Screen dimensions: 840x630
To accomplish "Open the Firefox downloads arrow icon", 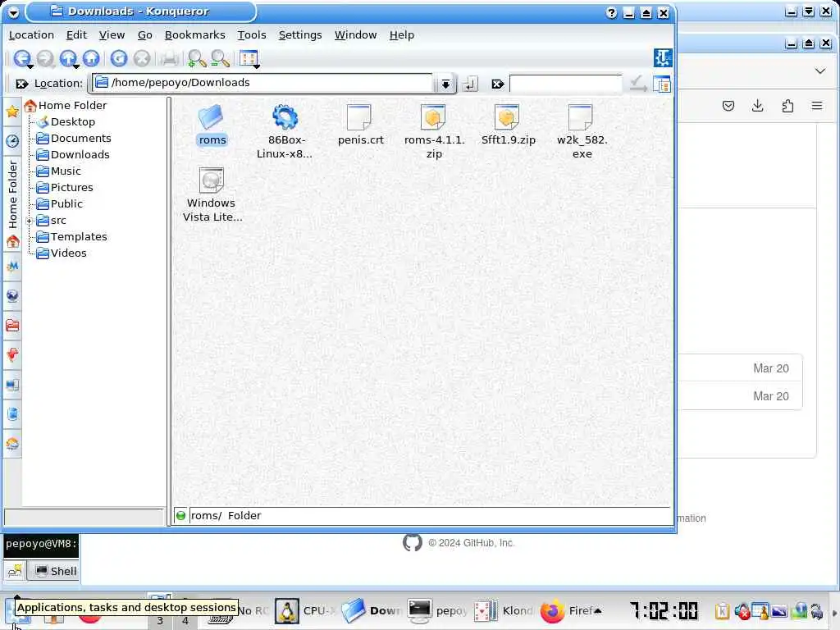I will [x=757, y=106].
